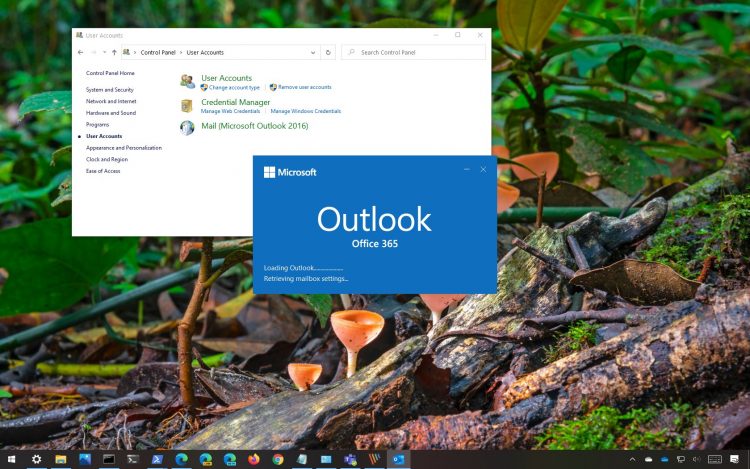Click Manage Web Credentials

tap(230, 111)
